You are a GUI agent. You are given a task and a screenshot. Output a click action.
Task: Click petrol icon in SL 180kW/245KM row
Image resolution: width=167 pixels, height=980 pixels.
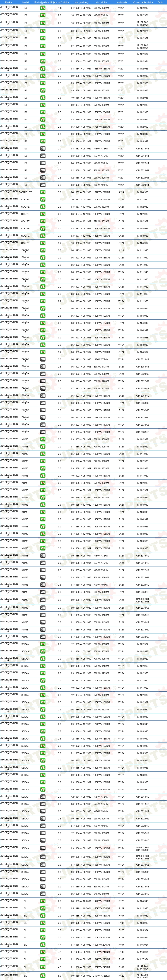point(43,967)
